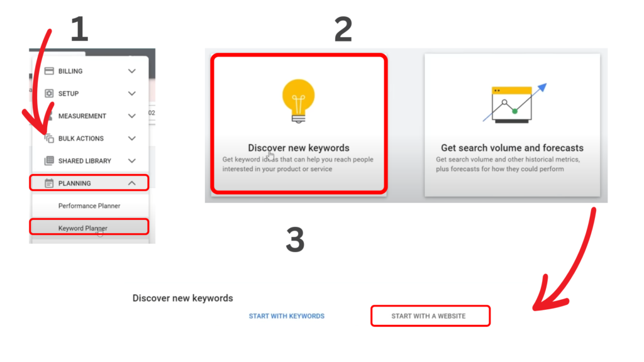
Task: Switch to Start With Keywords tab
Action: point(287,316)
